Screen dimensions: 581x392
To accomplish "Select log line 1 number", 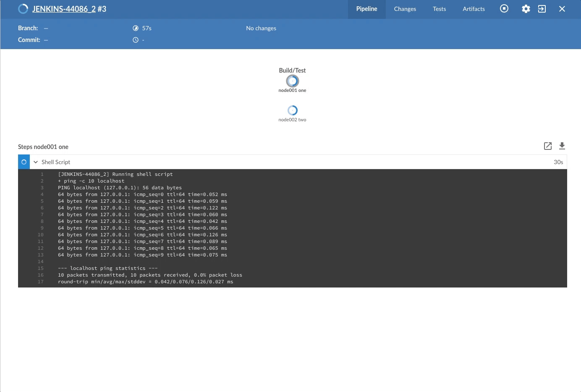I will pyautogui.click(x=42, y=174).
